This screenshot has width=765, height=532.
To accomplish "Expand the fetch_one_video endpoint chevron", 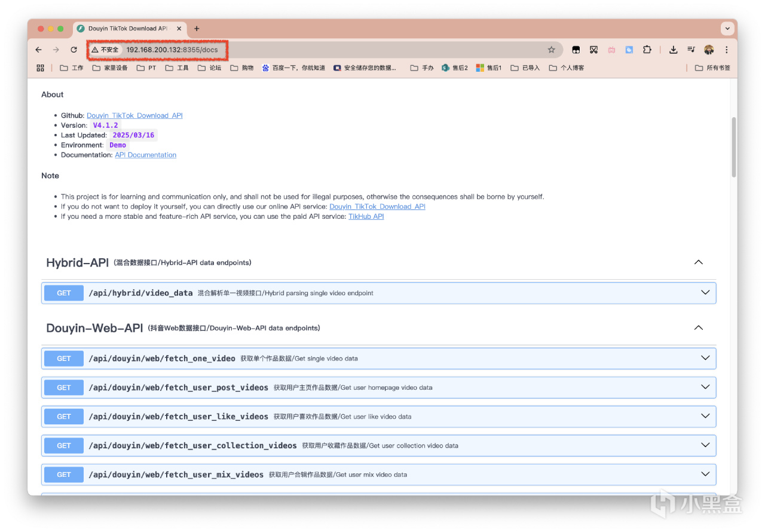I will click(x=705, y=358).
